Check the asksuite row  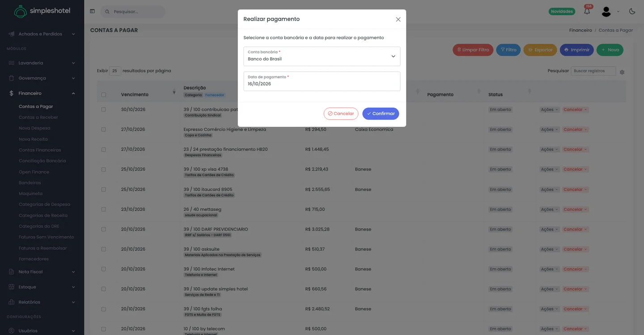[x=104, y=249]
